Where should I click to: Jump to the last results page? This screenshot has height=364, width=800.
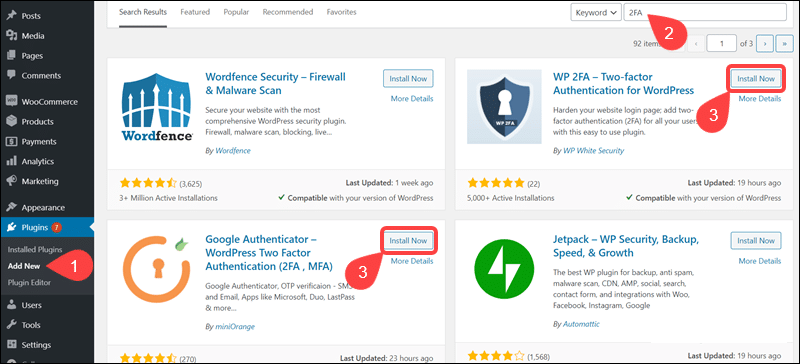pos(784,43)
